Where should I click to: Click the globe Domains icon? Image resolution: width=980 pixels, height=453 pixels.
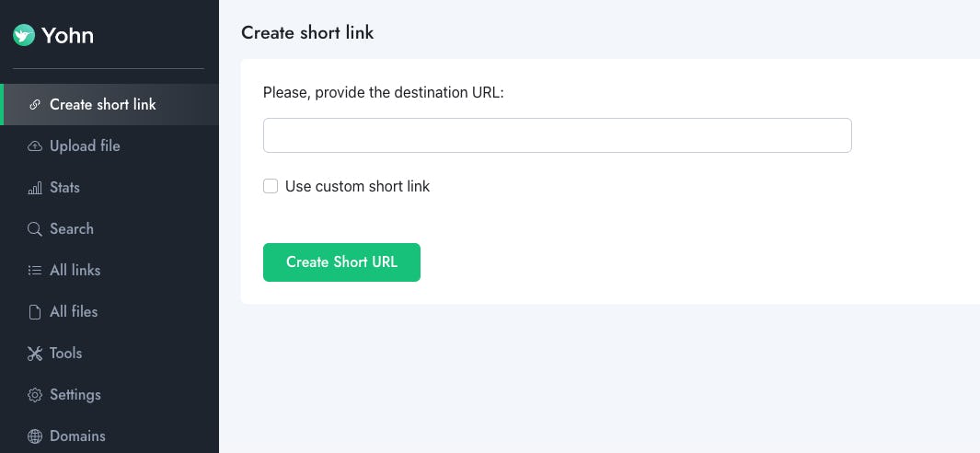click(35, 436)
